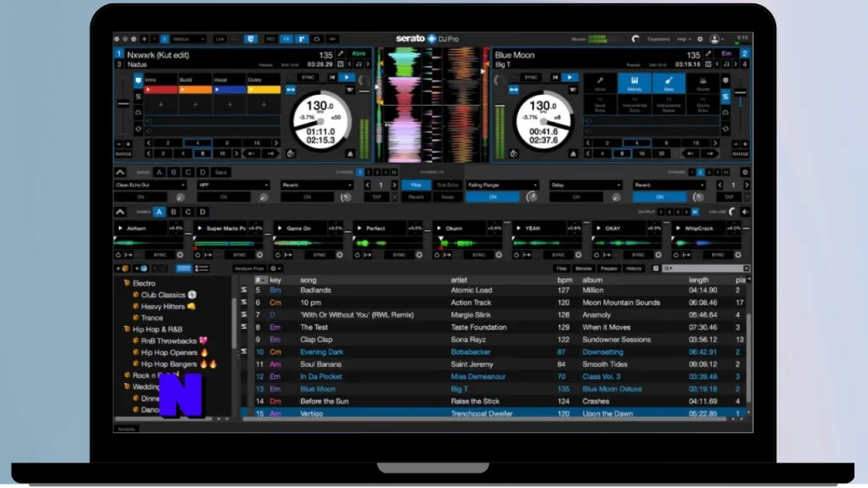Play the Super Mario sample

point(200,228)
